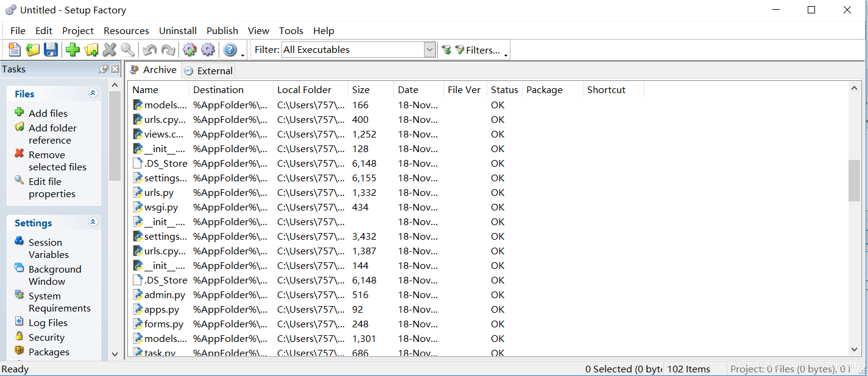
Task: Open the Project menu
Action: pos(78,30)
